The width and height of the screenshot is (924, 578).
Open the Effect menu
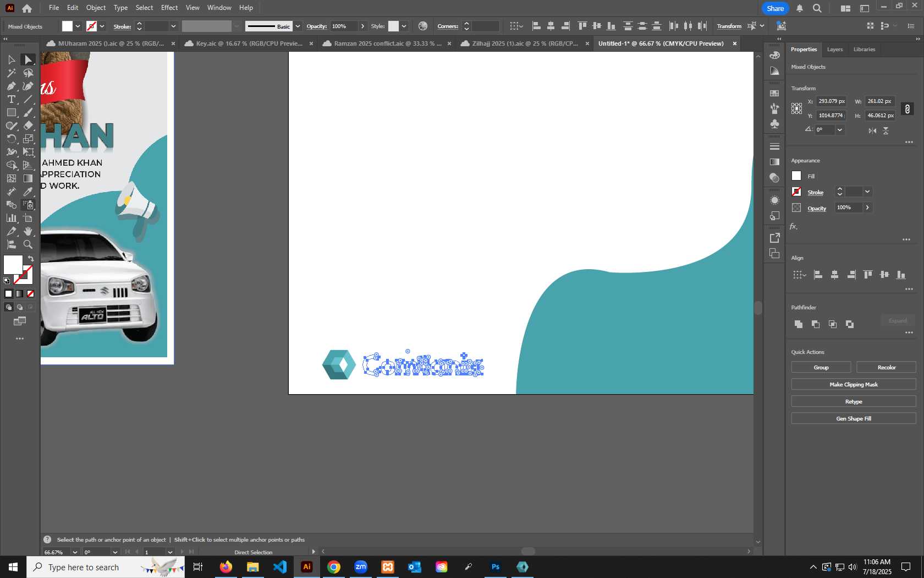click(x=169, y=8)
